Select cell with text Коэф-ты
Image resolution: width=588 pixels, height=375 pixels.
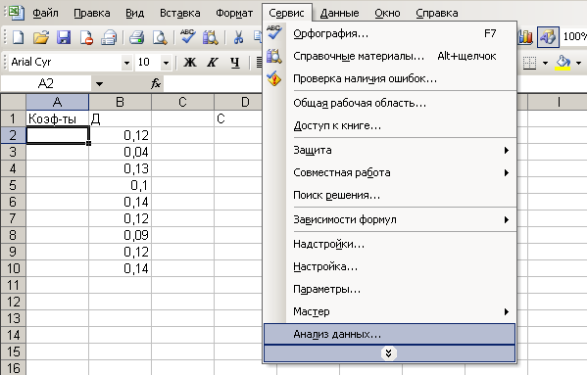tap(58, 118)
